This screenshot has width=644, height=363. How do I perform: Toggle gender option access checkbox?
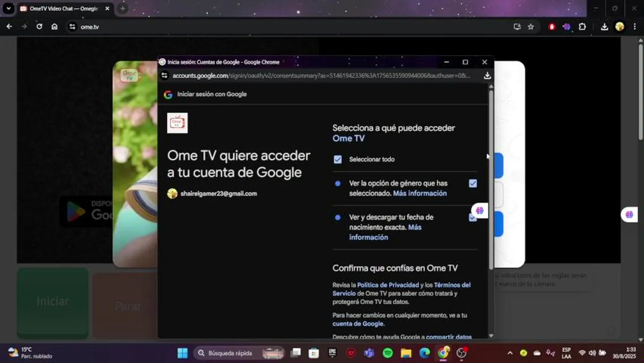click(473, 184)
